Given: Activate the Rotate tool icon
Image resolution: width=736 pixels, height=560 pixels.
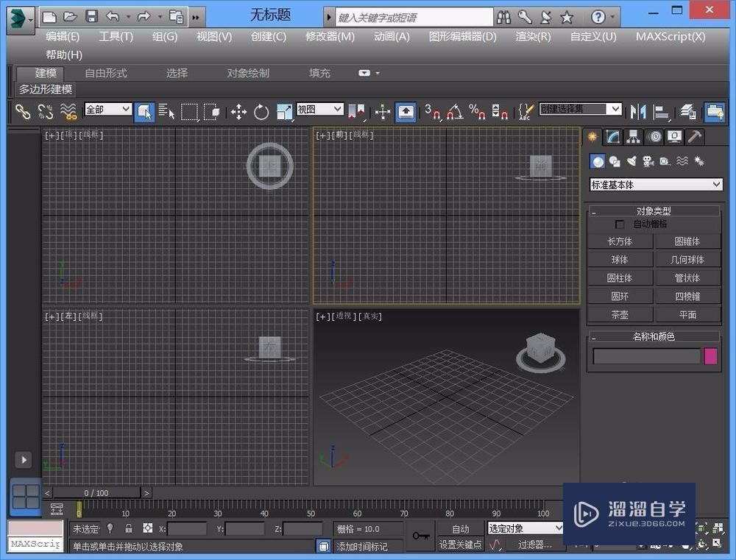Looking at the screenshot, I should (261, 112).
